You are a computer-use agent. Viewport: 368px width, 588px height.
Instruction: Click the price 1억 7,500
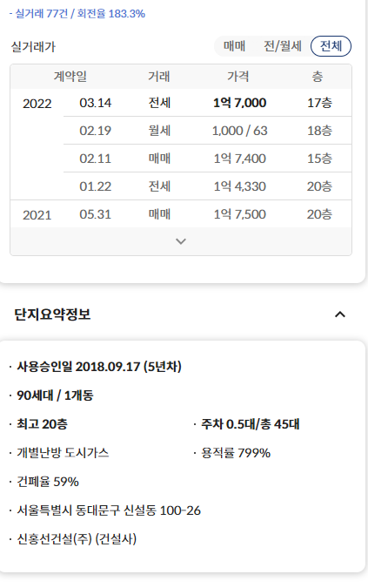pyautogui.click(x=239, y=214)
